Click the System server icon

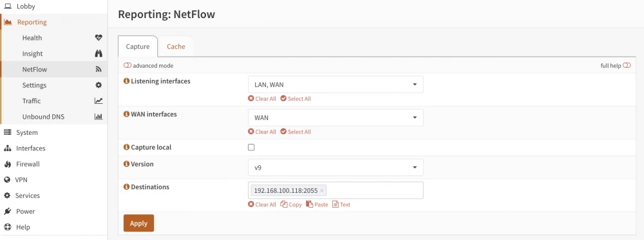[7, 132]
